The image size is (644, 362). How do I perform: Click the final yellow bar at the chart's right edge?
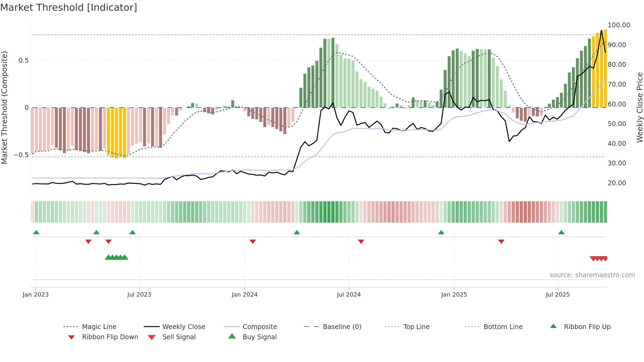coord(605,68)
